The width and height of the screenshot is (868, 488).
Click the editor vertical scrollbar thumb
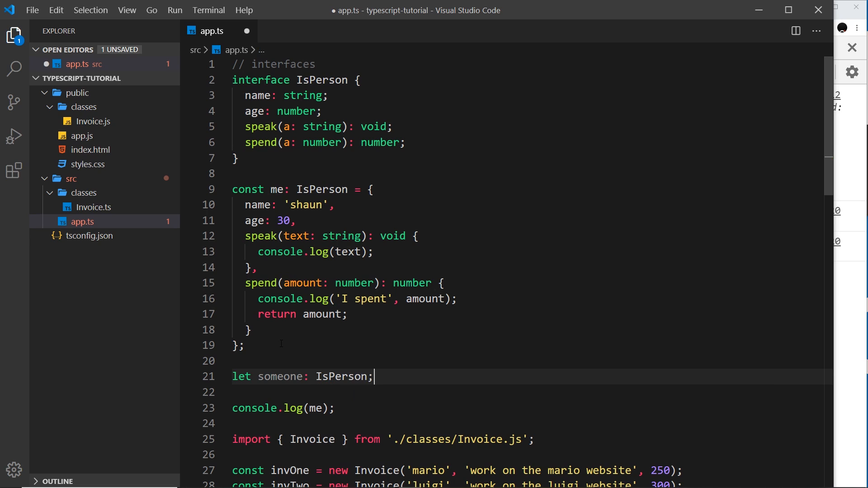click(x=829, y=126)
